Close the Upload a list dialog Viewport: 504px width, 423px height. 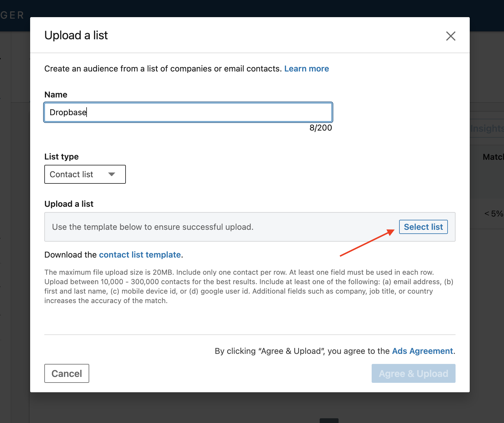[x=451, y=36]
